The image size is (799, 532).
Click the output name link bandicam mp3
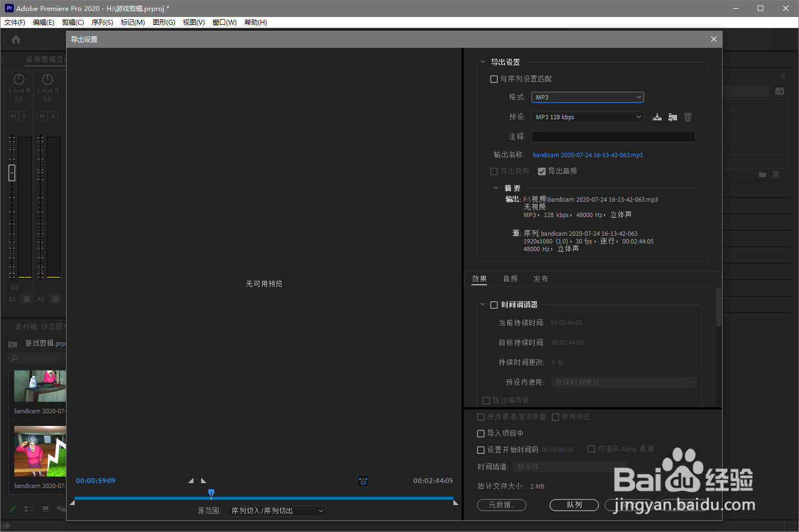coord(588,155)
